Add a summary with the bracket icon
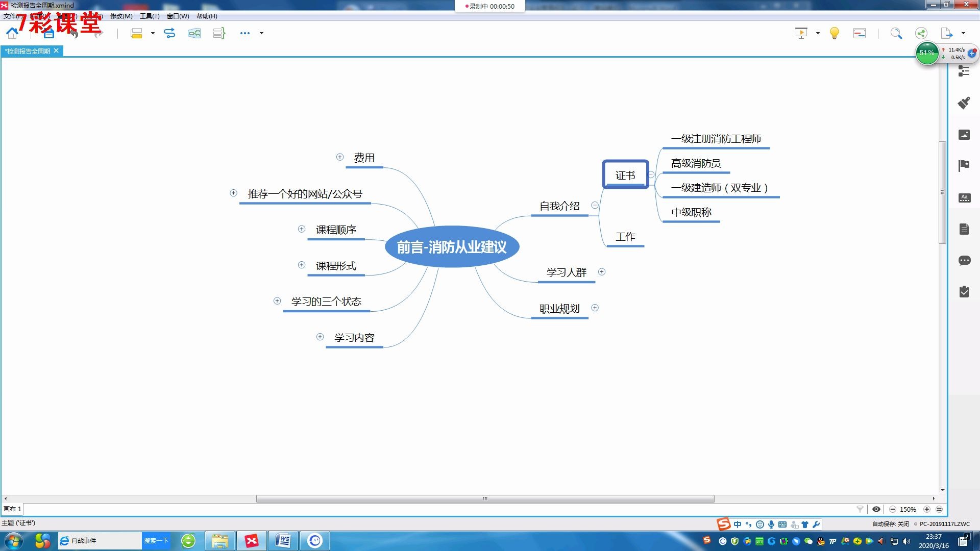This screenshot has width=980, height=551. 219,33
